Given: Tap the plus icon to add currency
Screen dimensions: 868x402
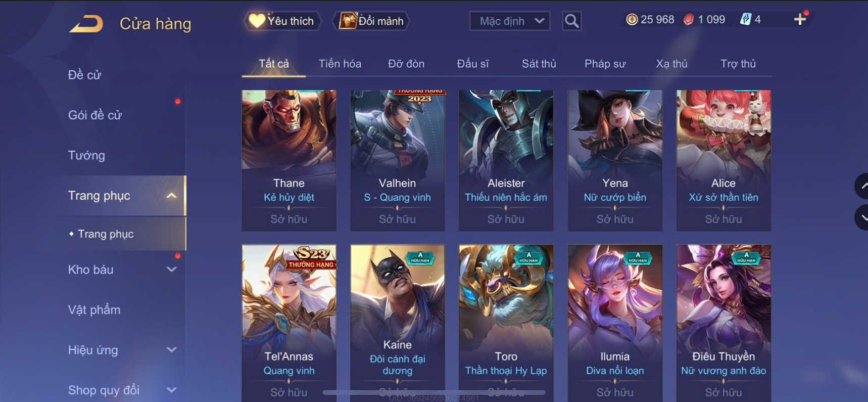Looking at the screenshot, I should 800,19.
